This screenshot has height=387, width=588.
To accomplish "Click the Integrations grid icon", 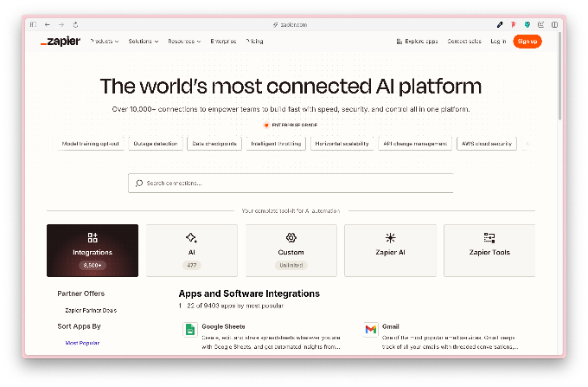I will (93, 237).
